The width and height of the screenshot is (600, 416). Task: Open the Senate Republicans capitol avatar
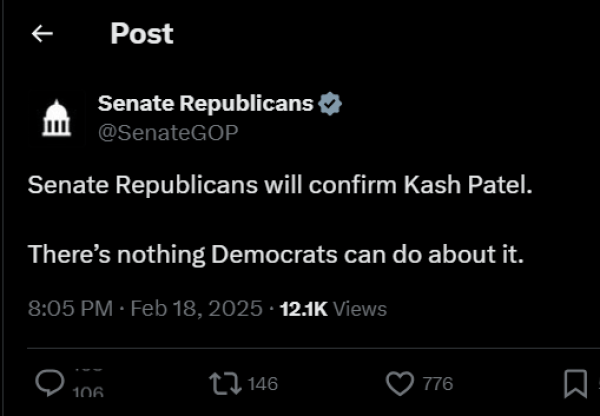click(57, 118)
